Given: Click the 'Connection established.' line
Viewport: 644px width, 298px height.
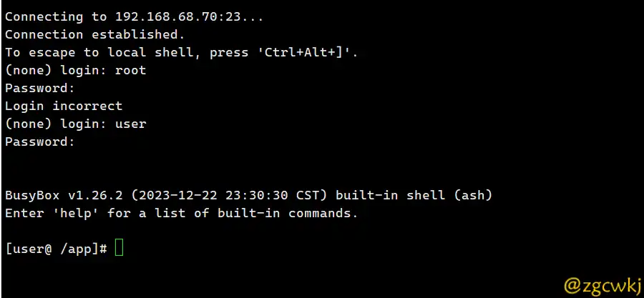Looking at the screenshot, I should [95, 34].
